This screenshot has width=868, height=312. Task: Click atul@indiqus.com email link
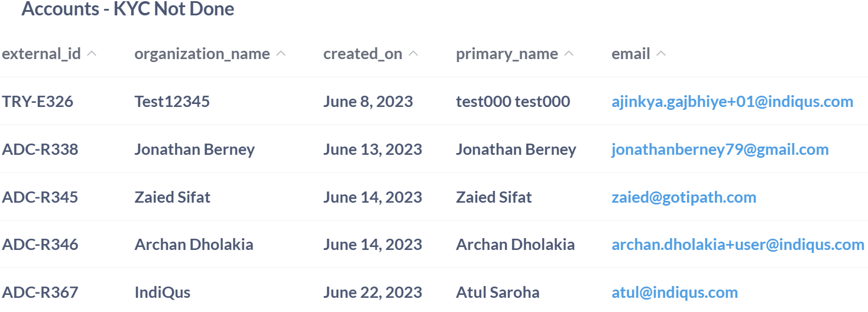pyautogui.click(x=674, y=292)
